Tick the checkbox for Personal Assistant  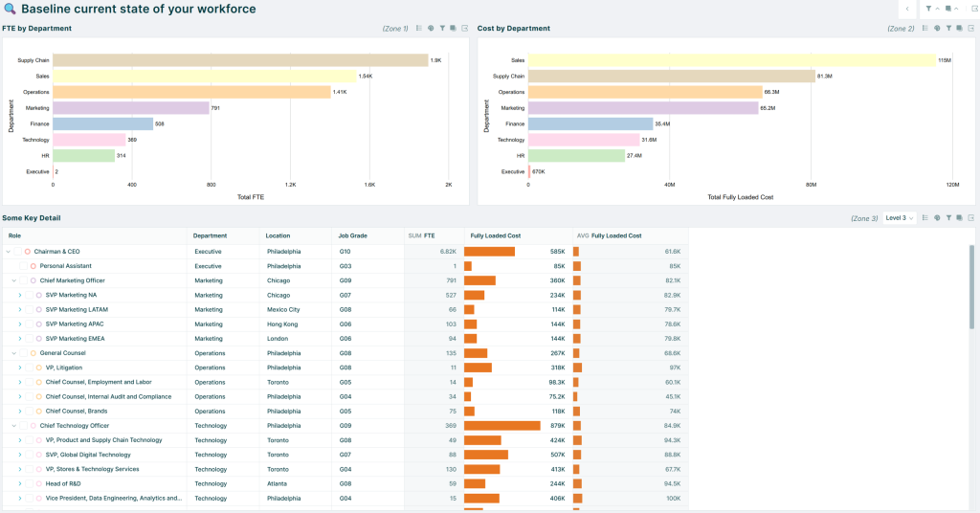23,266
